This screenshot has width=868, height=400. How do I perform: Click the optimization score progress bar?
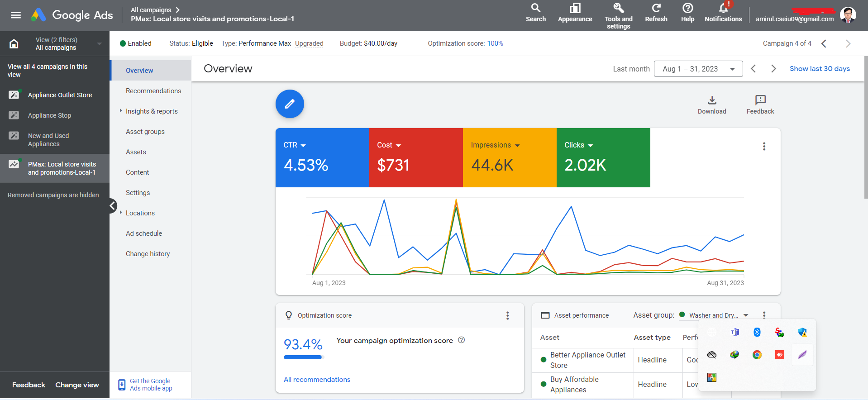(304, 357)
